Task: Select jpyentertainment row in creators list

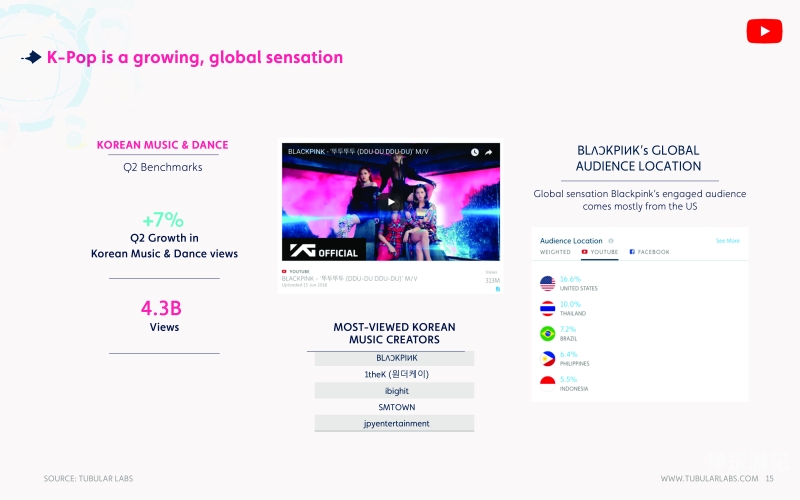Action: click(x=394, y=423)
